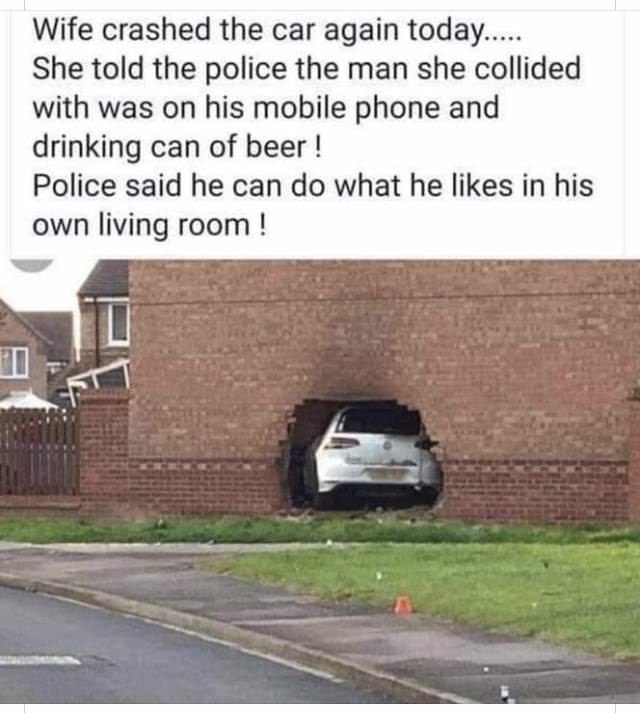Click the 'drinking can of beer !' line
640x713 pixels.
pos(177,147)
